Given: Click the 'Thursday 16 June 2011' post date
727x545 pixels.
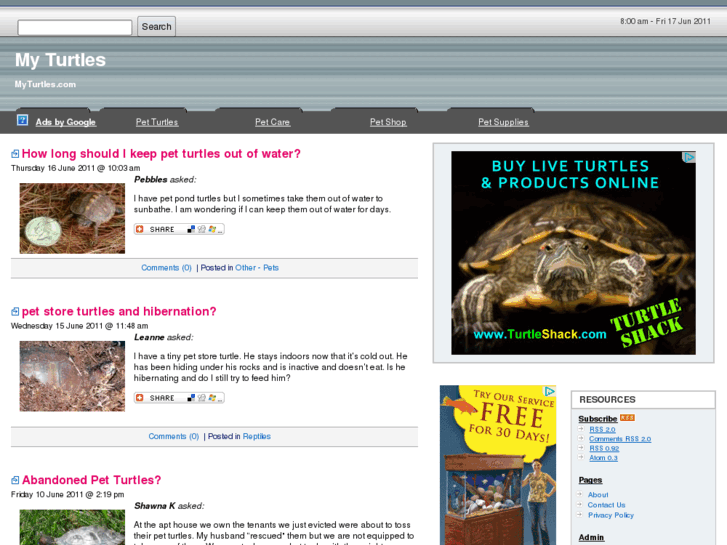Looking at the screenshot, I should click(x=76, y=168).
